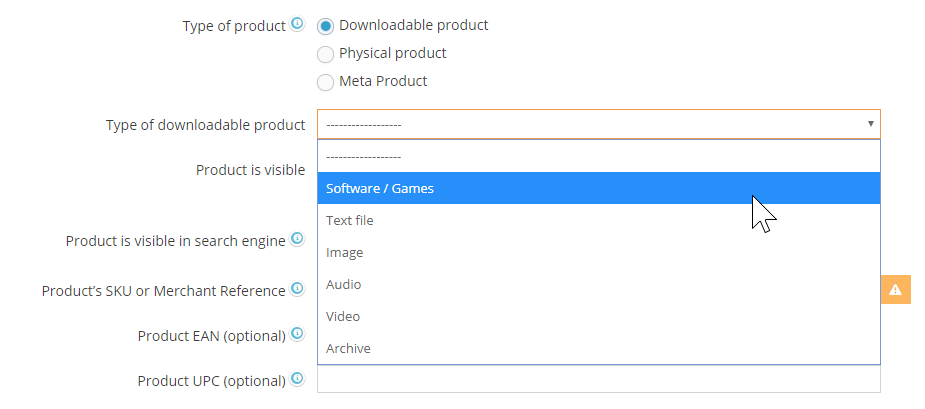Viewport: 925px width, 409px height.
Task: Click info icon next to Type of product
Action: 297,25
